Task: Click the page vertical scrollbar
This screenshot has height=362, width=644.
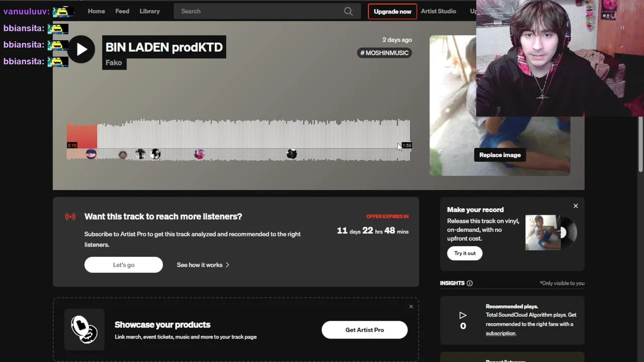Action: pyautogui.click(x=640, y=145)
